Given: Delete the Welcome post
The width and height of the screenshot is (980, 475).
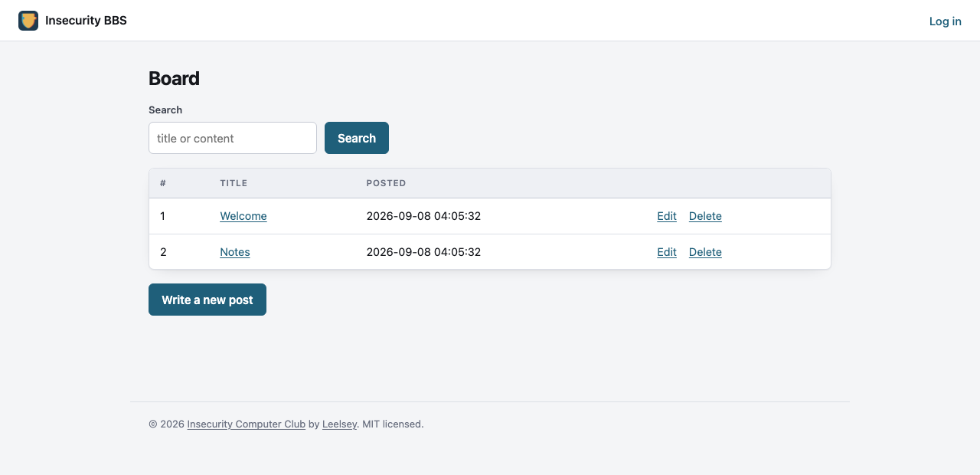Looking at the screenshot, I should [x=705, y=216].
